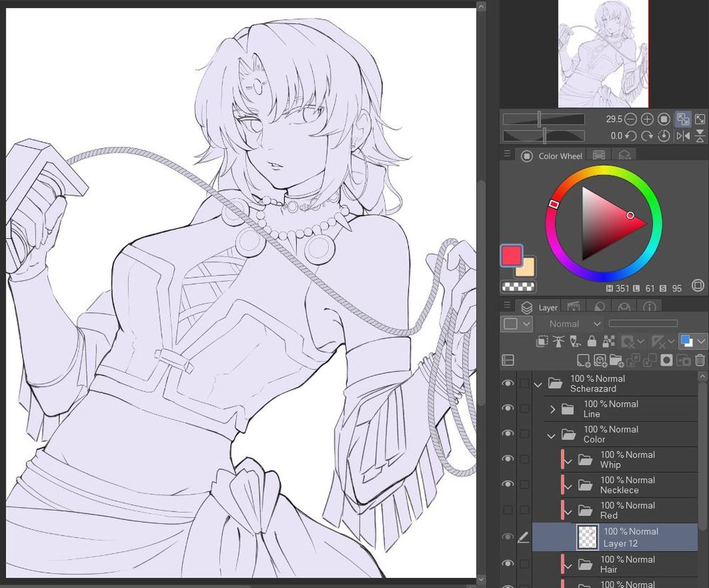
Task: Toggle the blue layer color icon
Action: point(686,341)
